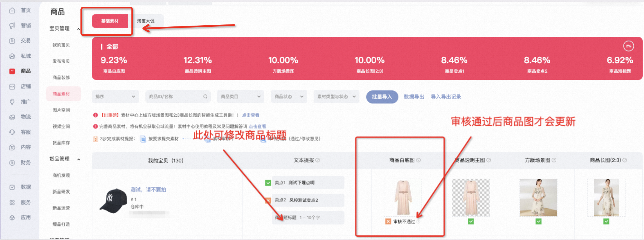
Task: Click green check under 方版场景图 image
Action: coord(539,222)
